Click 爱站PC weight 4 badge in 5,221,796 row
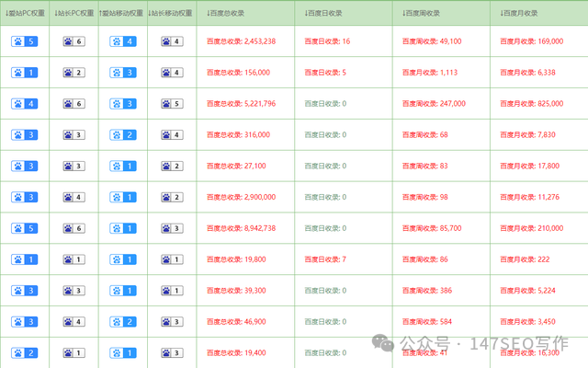The width and height of the screenshot is (588, 368). pyautogui.click(x=25, y=104)
